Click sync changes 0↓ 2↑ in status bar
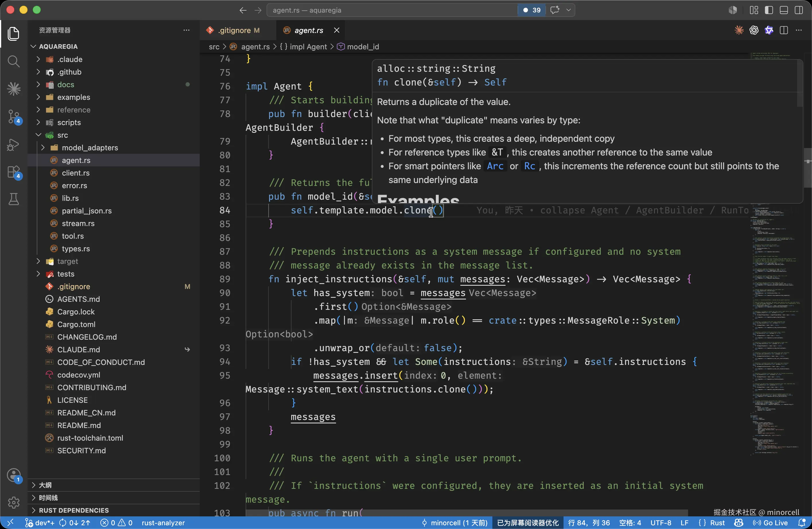812x529 pixels. tap(75, 522)
